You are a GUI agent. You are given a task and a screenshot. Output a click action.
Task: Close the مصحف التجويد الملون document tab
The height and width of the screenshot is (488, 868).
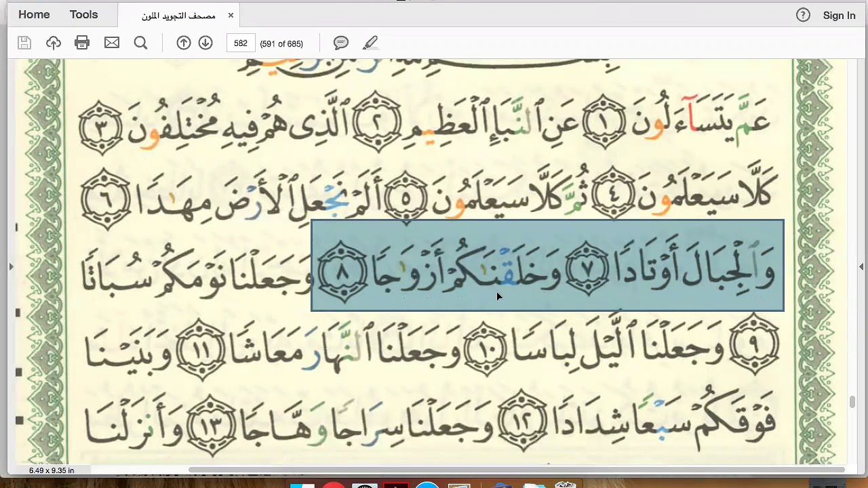[231, 15]
